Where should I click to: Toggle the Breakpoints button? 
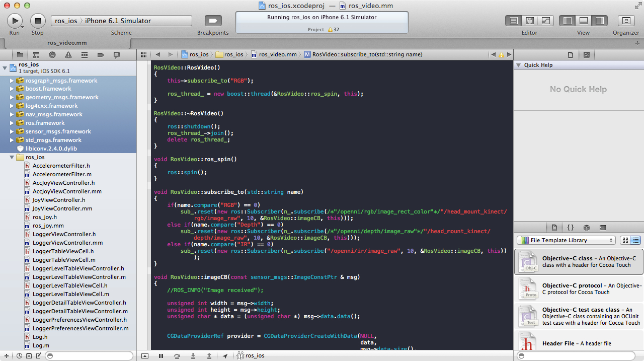pyautogui.click(x=213, y=21)
